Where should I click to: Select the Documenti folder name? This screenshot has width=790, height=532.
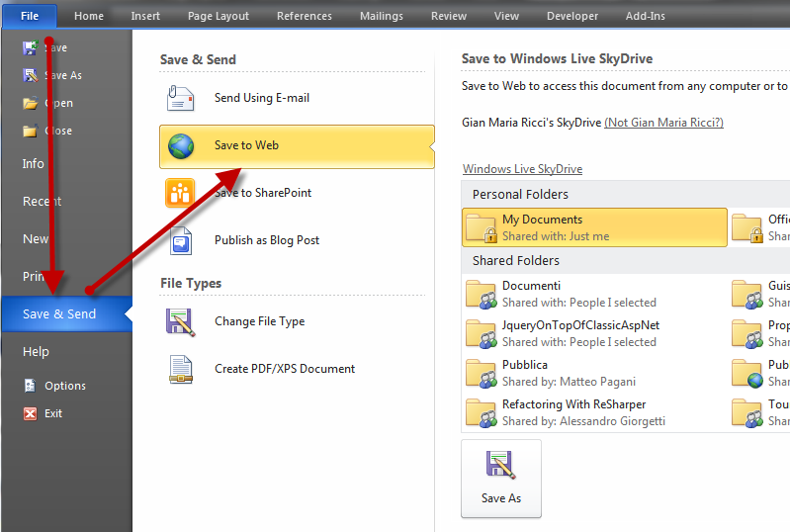click(x=531, y=286)
